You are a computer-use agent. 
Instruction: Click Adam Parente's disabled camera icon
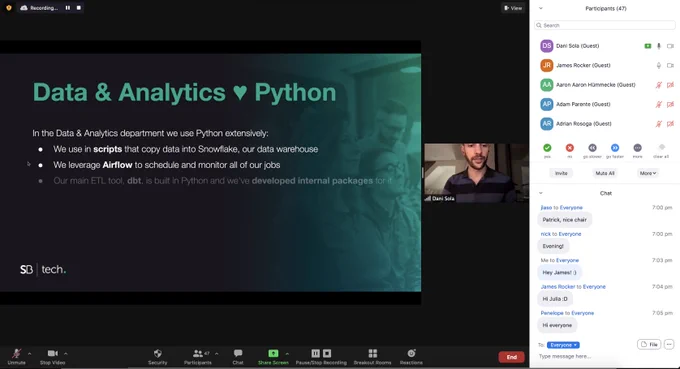[x=670, y=104]
